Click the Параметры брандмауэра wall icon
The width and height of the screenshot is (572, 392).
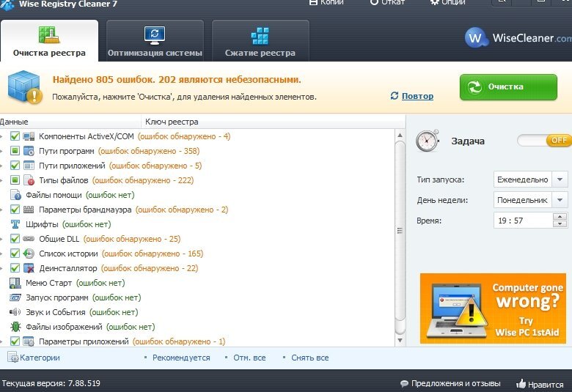(x=29, y=210)
